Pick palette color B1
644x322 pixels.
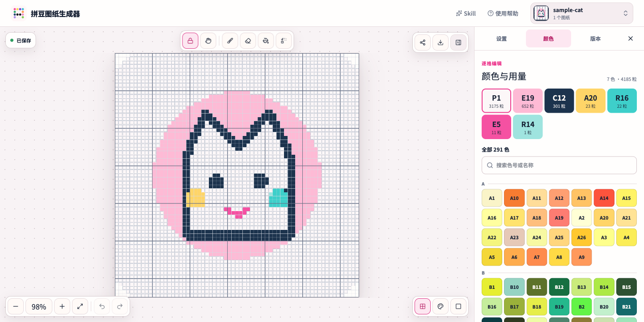click(492, 287)
